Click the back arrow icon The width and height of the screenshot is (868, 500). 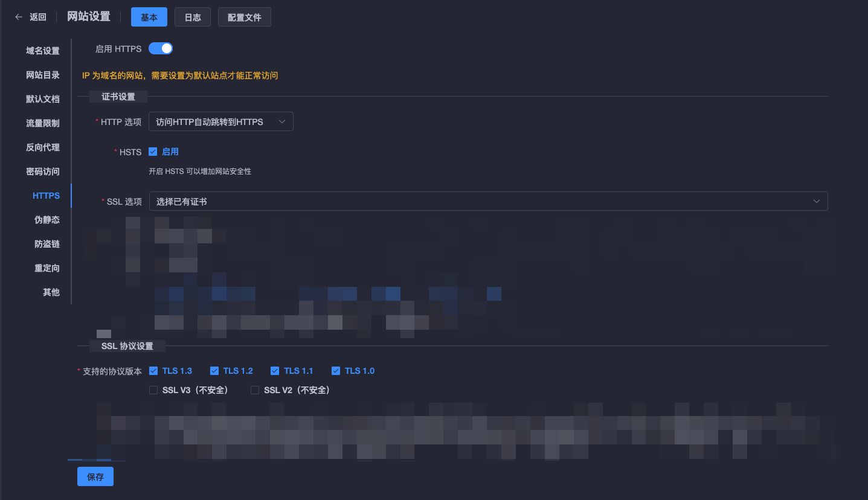tap(19, 17)
